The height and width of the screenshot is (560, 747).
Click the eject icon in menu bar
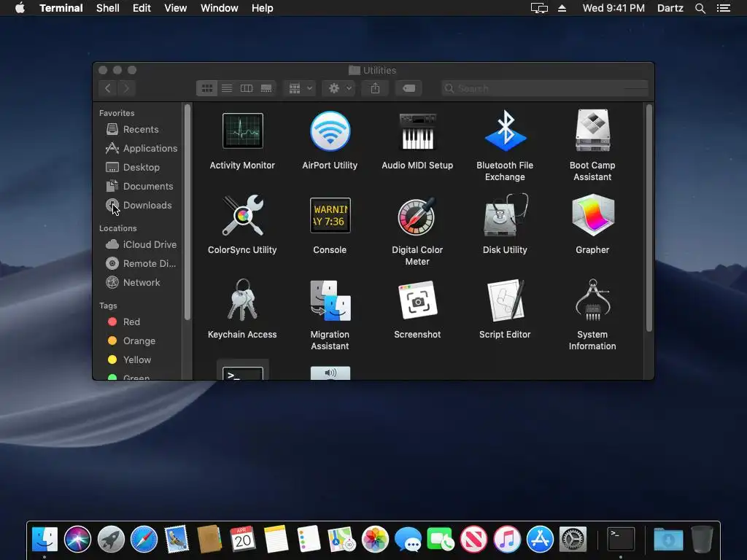coord(562,8)
